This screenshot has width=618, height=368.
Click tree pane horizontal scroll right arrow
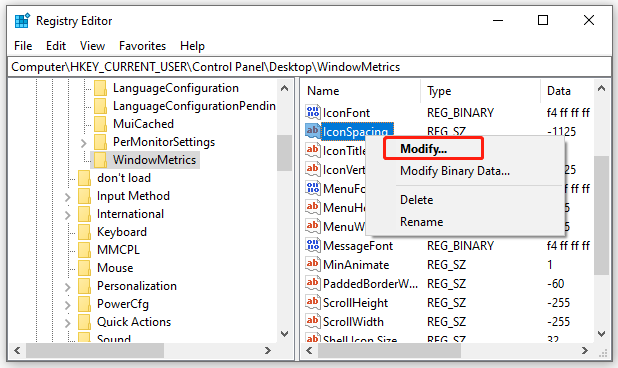[268, 350]
